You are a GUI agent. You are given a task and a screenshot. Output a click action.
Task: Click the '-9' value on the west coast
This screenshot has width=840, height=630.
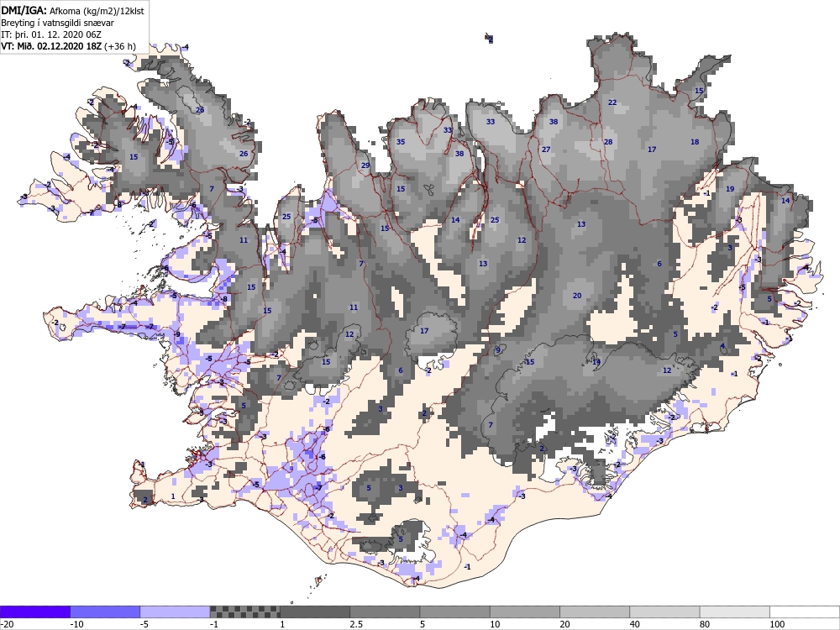coord(177,335)
